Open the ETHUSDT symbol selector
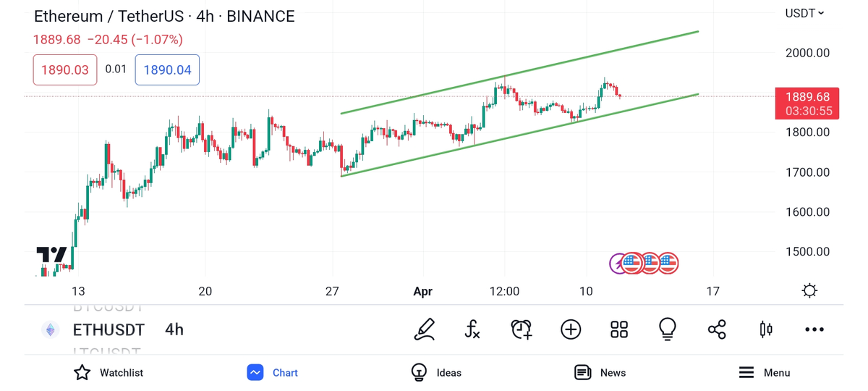 (109, 329)
